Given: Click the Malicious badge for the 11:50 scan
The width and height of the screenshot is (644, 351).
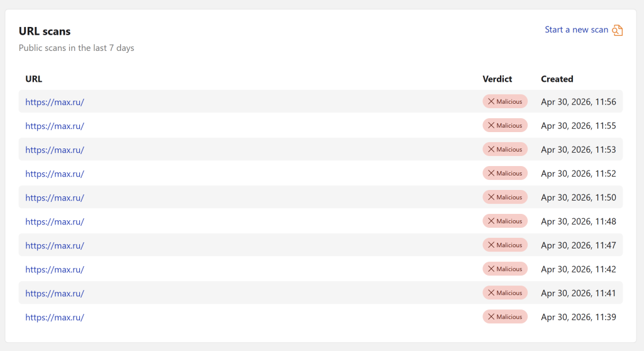Looking at the screenshot, I should [505, 197].
